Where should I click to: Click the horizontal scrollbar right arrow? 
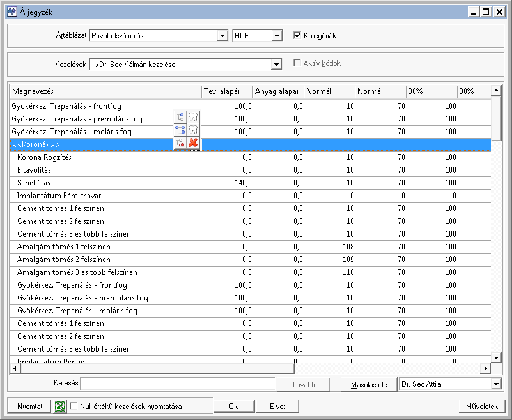[x=486, y=368]
